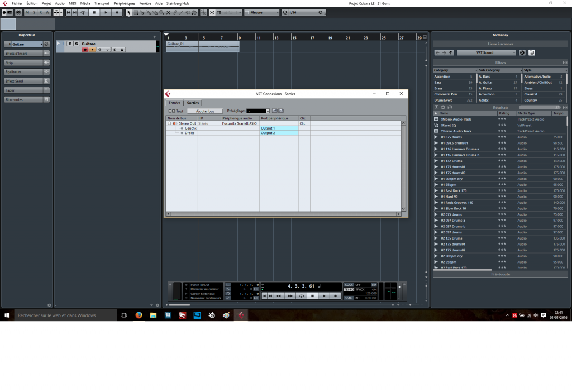Select 01 Fast Rock 170 result
Image resolution: width=572 pixels, height=392 pixels.
tap(500, 190)
